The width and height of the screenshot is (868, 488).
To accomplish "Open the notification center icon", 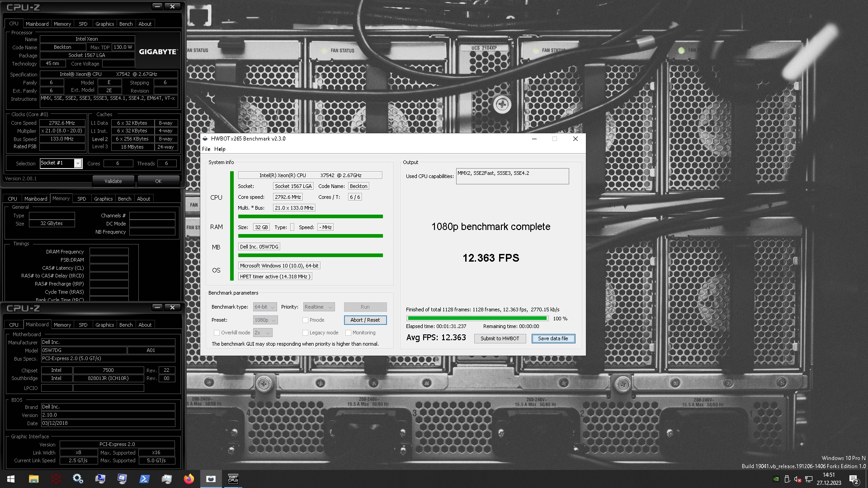I will pyautogui.click(x=854, y=479).
